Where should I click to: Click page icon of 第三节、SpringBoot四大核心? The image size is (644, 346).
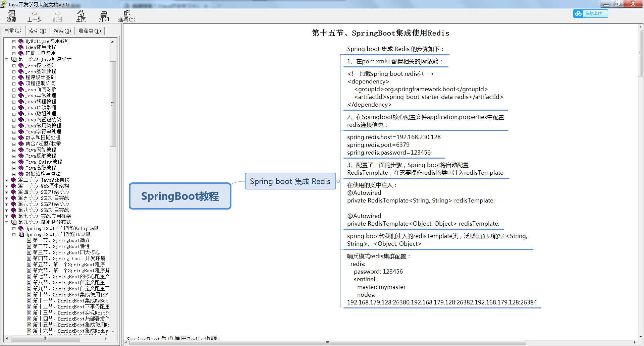point(30,252)
